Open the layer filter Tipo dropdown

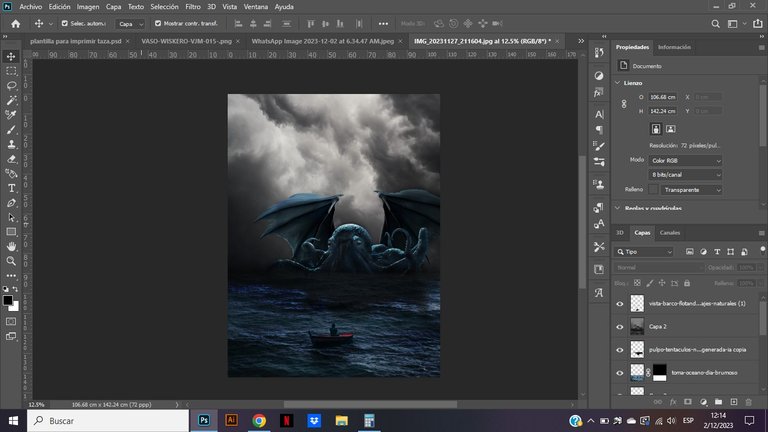644,252
